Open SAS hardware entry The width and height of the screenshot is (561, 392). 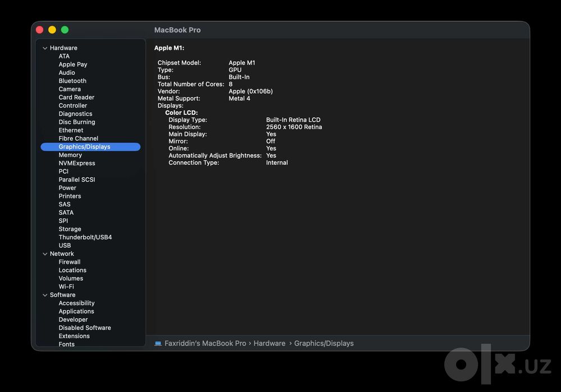point(65,204)
